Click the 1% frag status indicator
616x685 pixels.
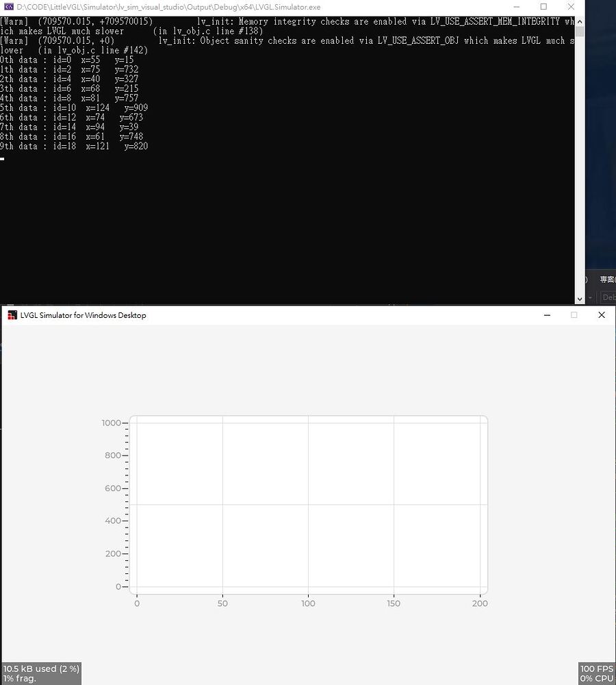[21, 677]
